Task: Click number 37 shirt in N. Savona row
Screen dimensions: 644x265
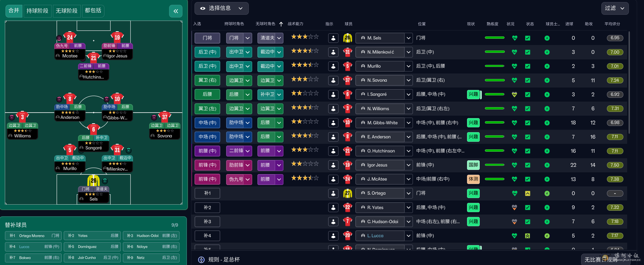Action: (x=347, y=80)
